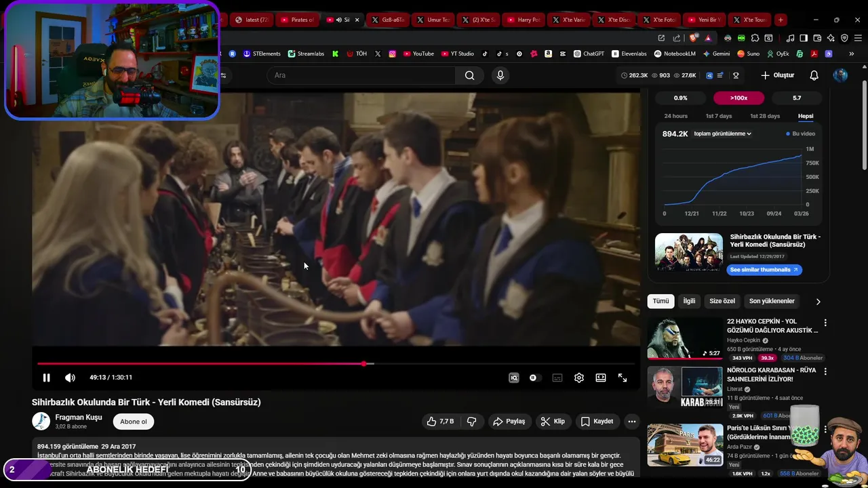The width and height of the screenshot is (868, 488).
Task: Select the İlgili filter chip
Action: coord(689,301)
